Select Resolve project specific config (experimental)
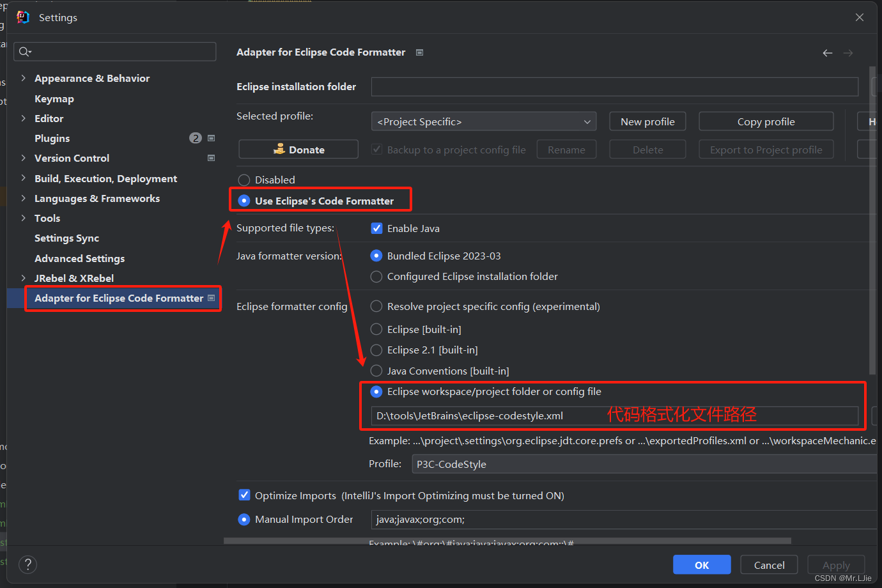 tap(376, 306)
